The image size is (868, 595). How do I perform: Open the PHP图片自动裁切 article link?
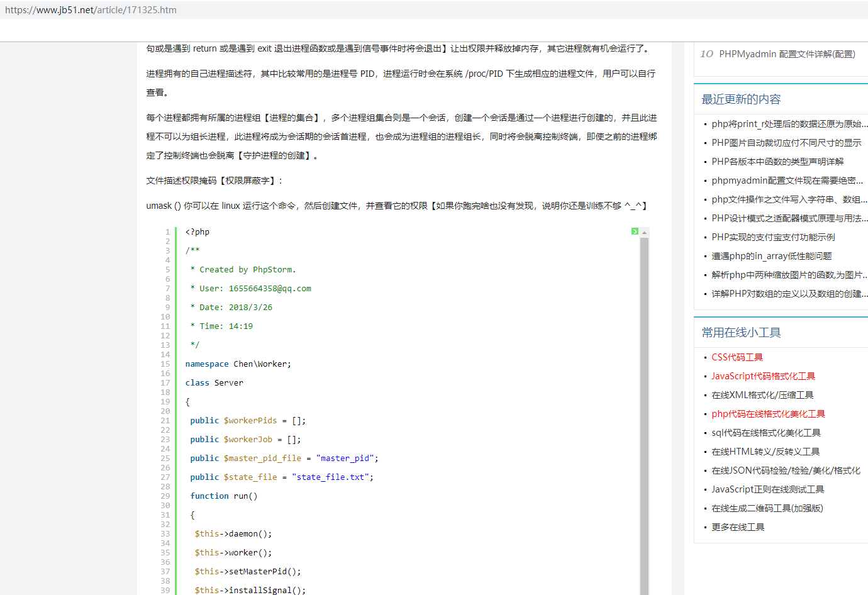786,143
